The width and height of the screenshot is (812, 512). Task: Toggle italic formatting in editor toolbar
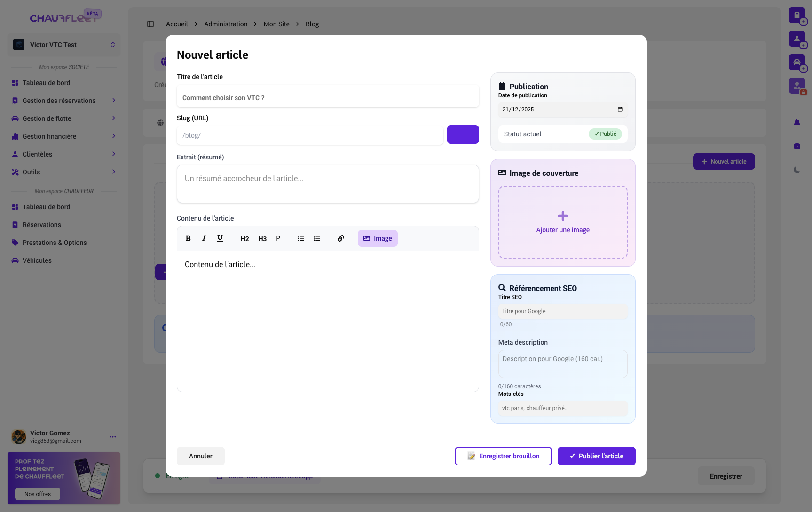click(x=204, y=238)
